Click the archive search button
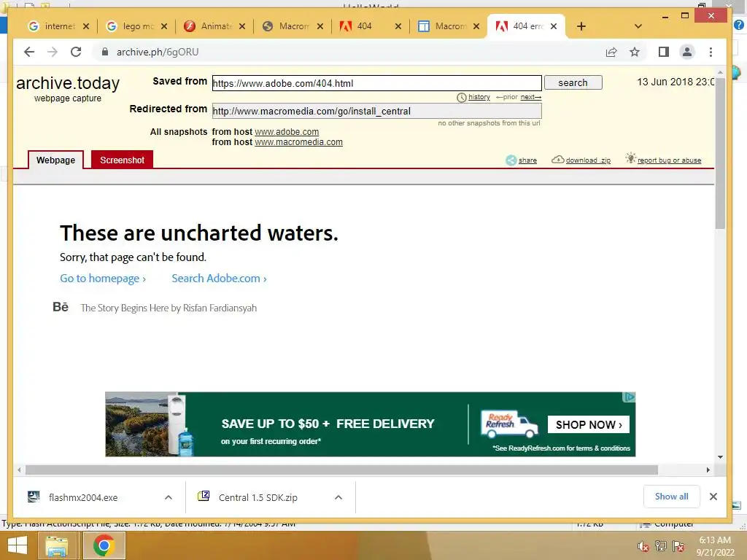Image resolution: width=747 pixels, height=560 pixels. pos(573,83)
